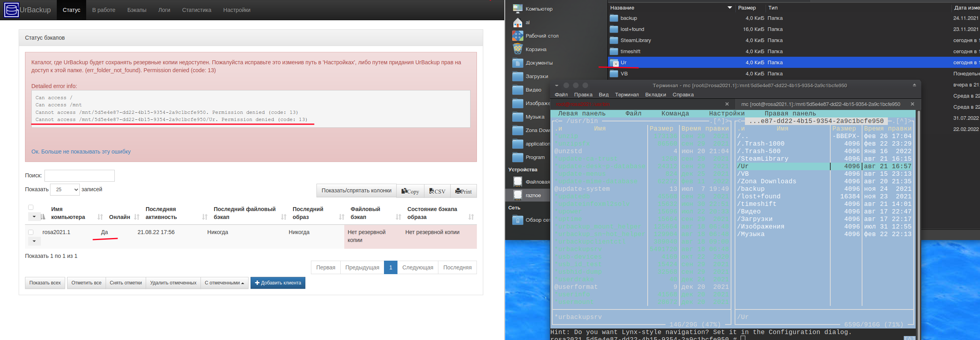This screenshot has height=340, width=980.
Task: Open terminal Вкладки menu
Action: [x=656, y=94]
